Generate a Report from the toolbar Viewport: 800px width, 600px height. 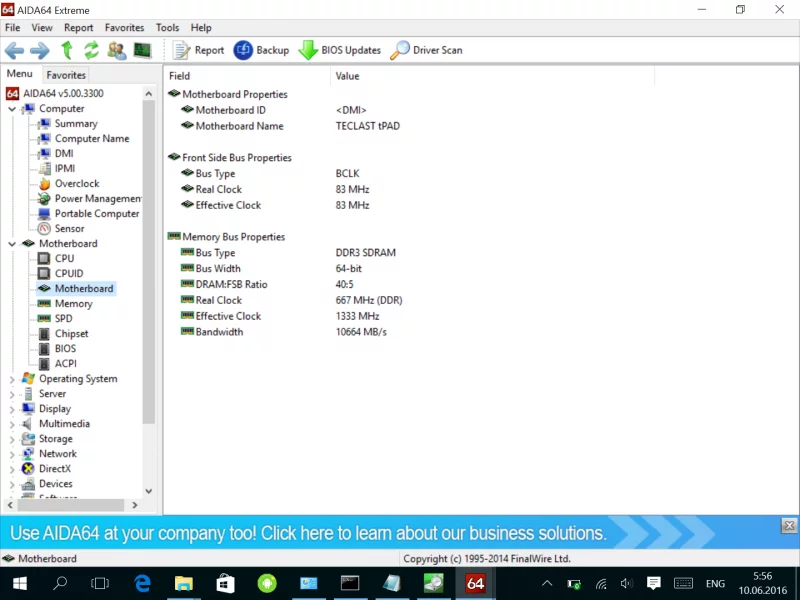198,50
